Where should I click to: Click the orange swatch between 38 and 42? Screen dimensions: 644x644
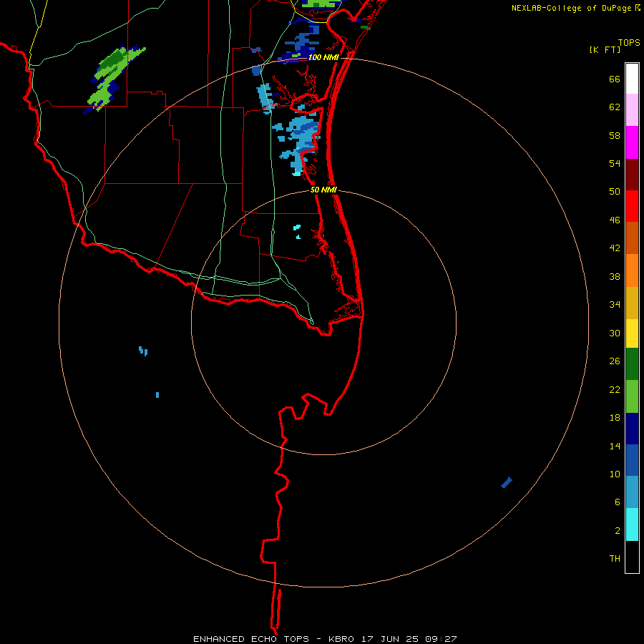[632, 270]
